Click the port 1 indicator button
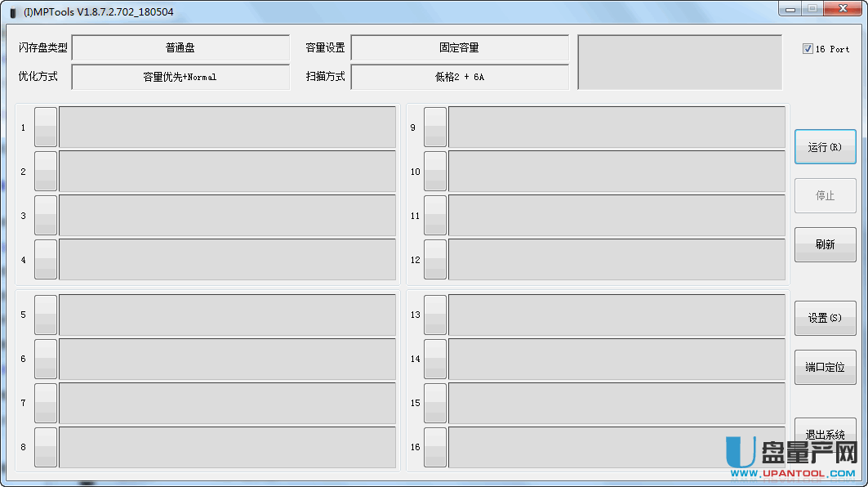Viewport: 868px width, 487px height. (46, 127)
